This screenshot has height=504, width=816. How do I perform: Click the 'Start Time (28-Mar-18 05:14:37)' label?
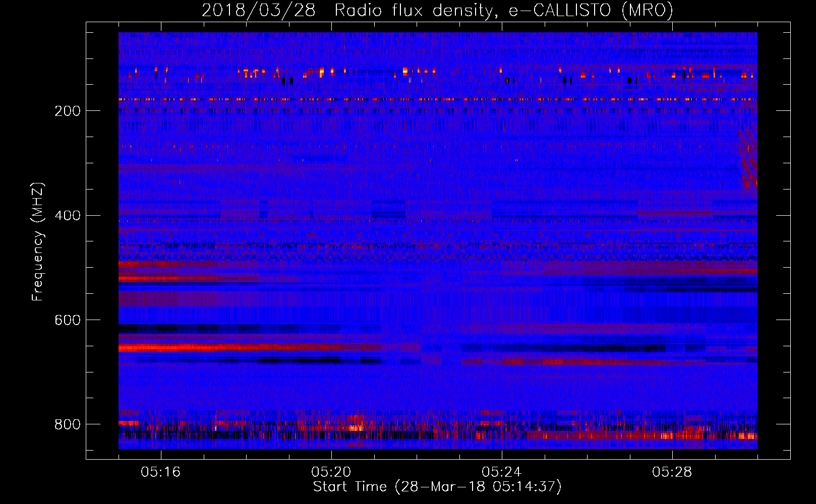[x=437, y=487]
